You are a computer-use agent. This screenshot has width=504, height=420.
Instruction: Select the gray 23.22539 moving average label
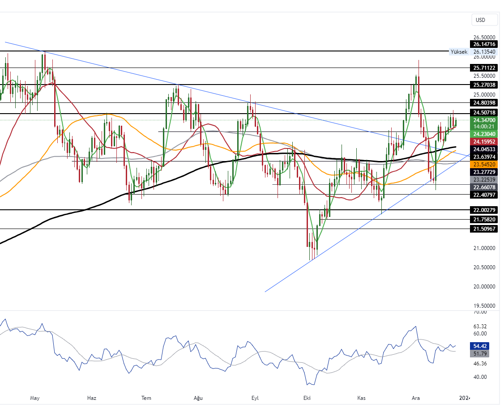484,179
